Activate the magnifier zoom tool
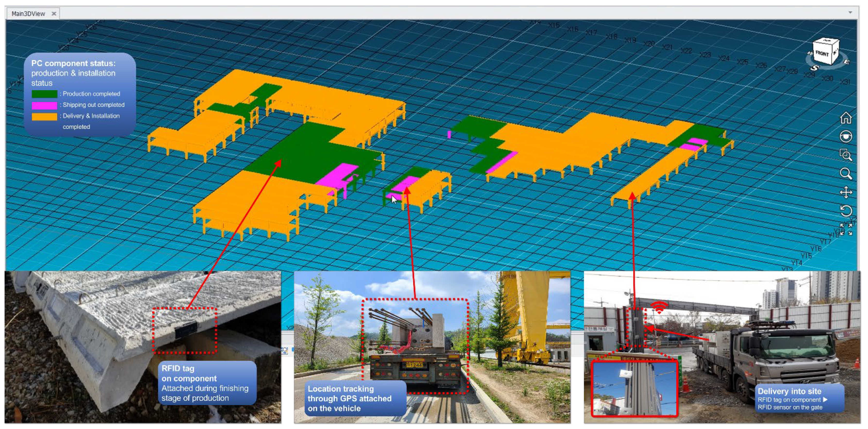 coord(846,174)
